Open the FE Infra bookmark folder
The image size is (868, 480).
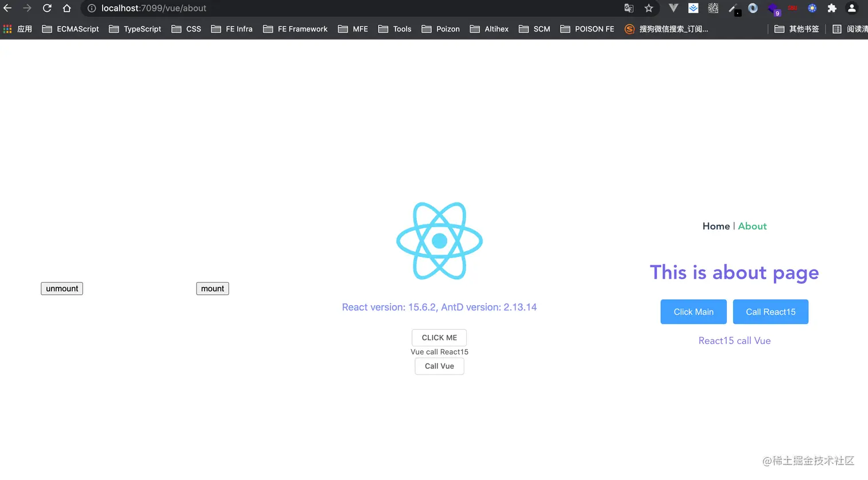pyautogui.click(x=232, y=29)
